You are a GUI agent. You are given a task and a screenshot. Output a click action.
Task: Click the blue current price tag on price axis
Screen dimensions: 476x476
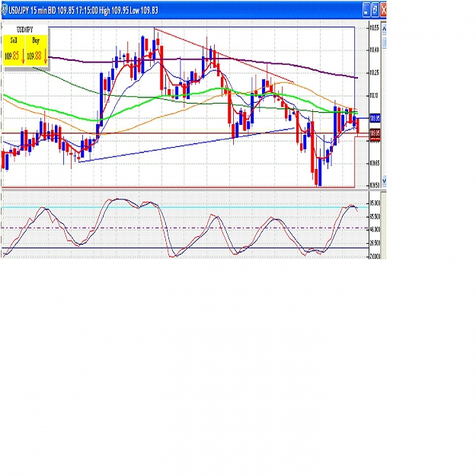coord(375,118)
